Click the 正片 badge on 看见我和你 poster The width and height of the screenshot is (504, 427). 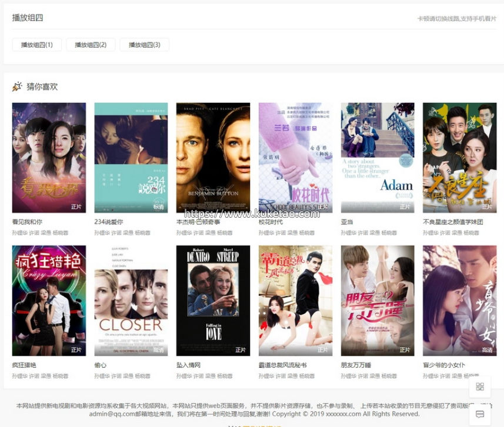(76, 207)
